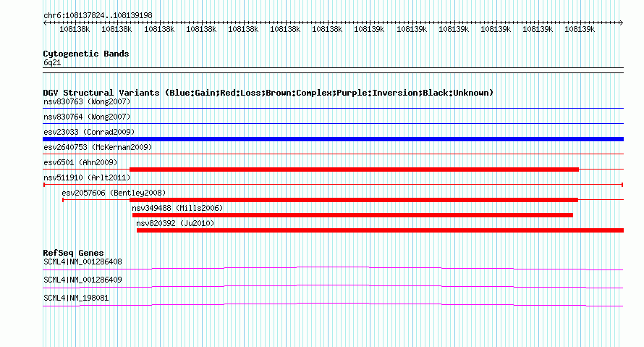Select the Cytogenetic Bands track heading

86,54
